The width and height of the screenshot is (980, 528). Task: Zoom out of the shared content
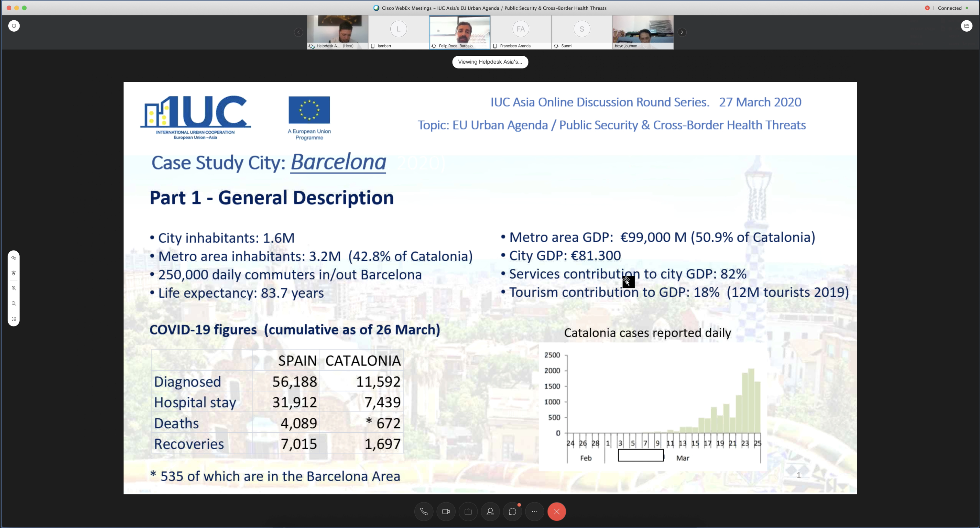(14, 304)
